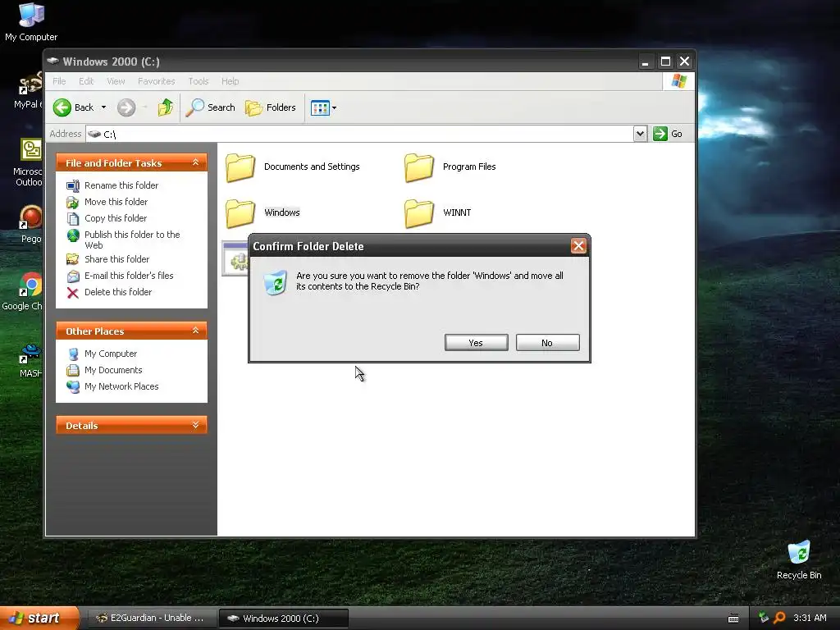Click Share this folder link

tap(116, 259)
